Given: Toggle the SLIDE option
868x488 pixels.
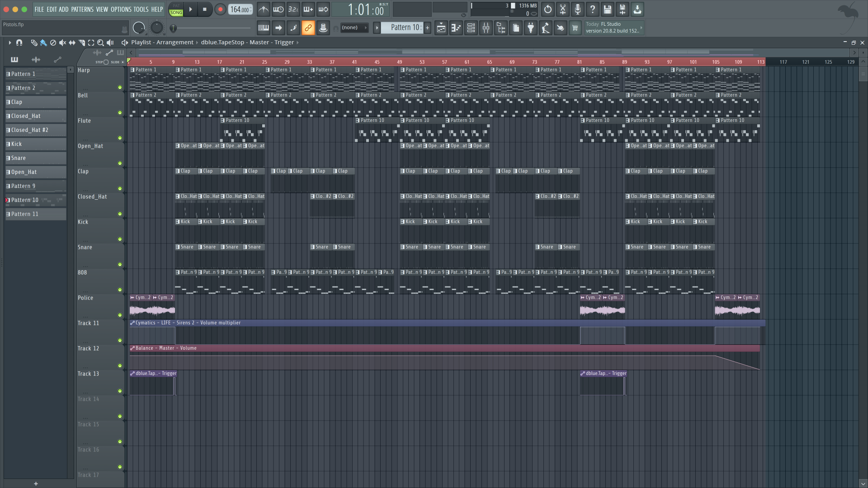Looking at the screenshot, I should pyautogui.click(x=123, y=62).
